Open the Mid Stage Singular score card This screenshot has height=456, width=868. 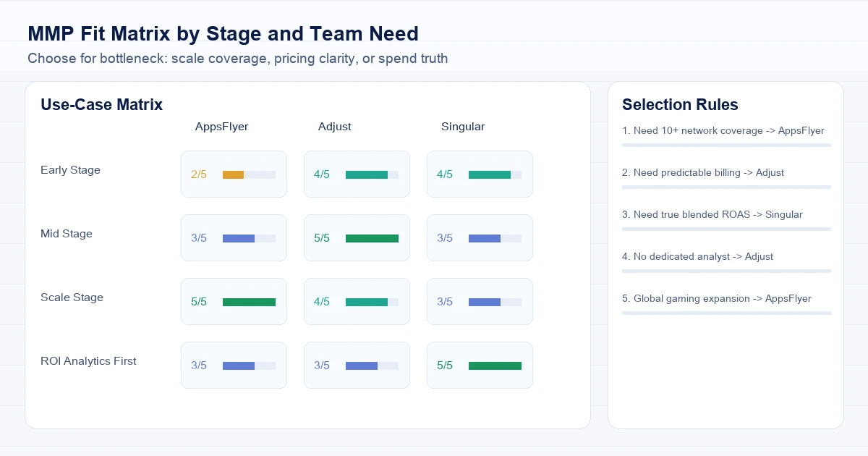(480, 237)
